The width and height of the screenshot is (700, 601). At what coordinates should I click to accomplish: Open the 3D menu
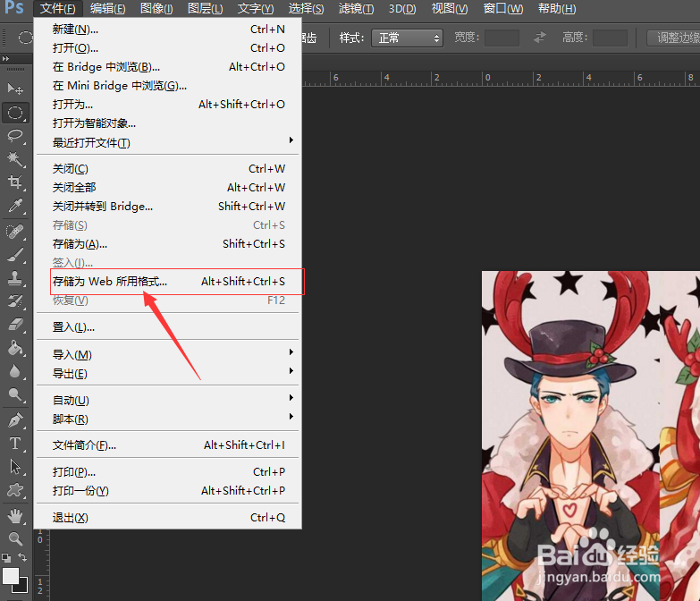pos(401,8)
